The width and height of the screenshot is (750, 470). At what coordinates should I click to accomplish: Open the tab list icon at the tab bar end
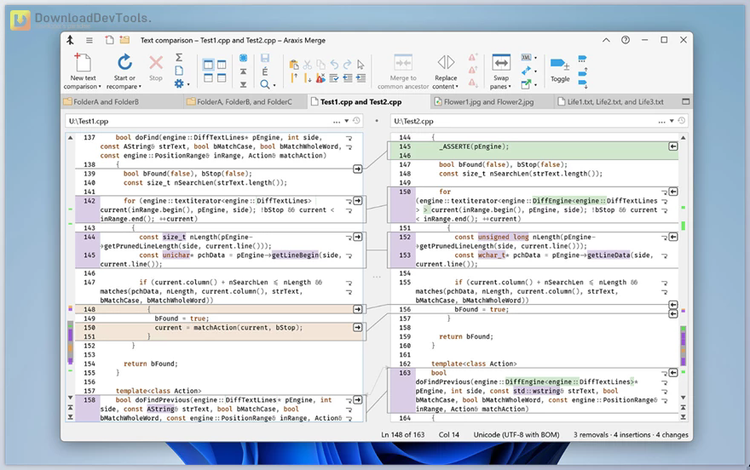tap(685, 102)
